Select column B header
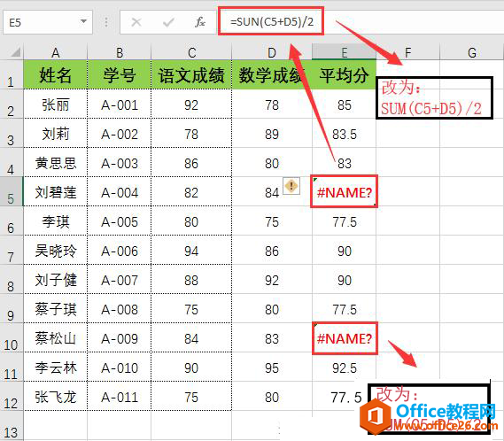This screenshot has width=504, height=441. [x=120, y=52]
